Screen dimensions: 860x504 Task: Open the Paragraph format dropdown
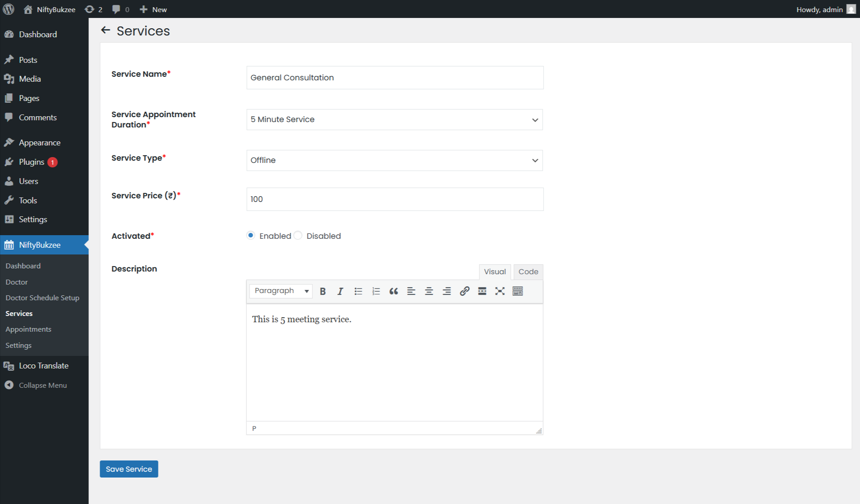coord(281,291)
